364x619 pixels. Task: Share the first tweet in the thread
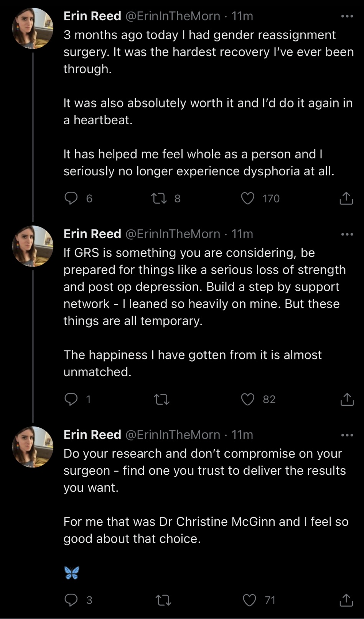tap(346, 198)
